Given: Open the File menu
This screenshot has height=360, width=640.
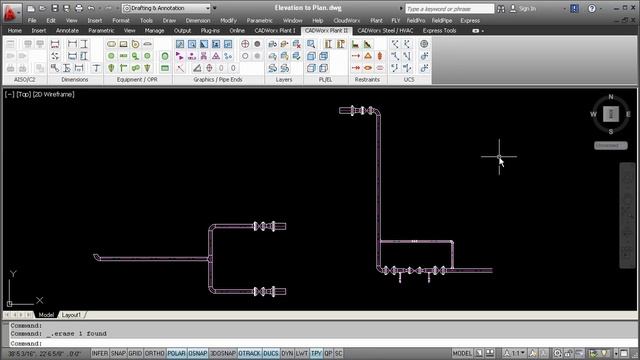Looking at the screenshot, I should 32,20.
